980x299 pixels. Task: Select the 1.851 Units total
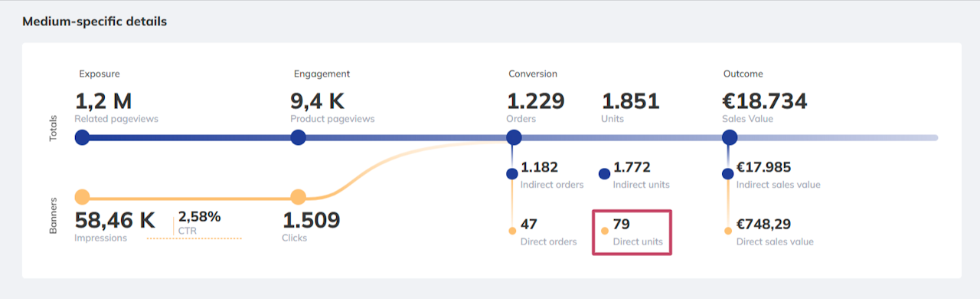(630, 107)
